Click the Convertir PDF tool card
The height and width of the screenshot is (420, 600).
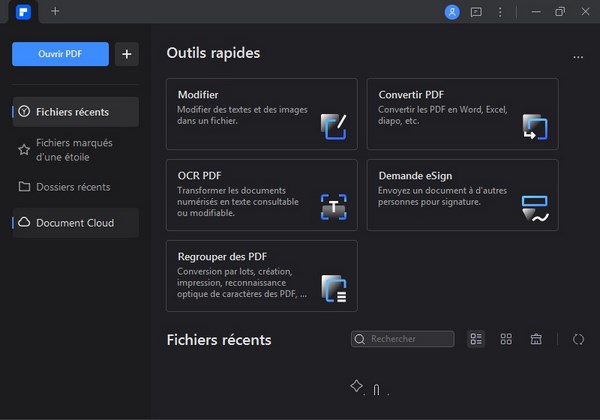[462, 114]
